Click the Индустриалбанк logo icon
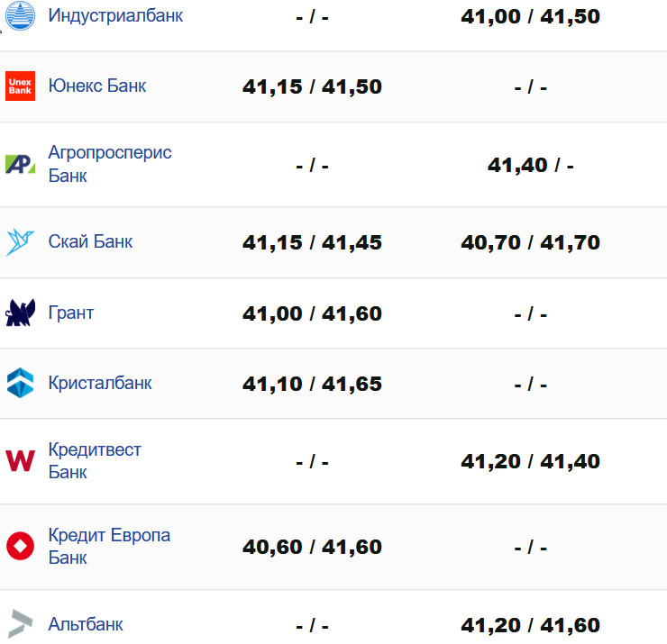The height and width of the screenshot is (644, 667). [x=20, y=16]
